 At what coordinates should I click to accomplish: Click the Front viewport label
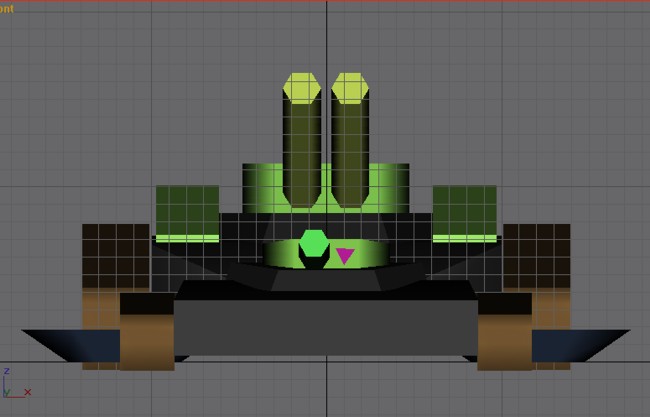click(7, 8)
